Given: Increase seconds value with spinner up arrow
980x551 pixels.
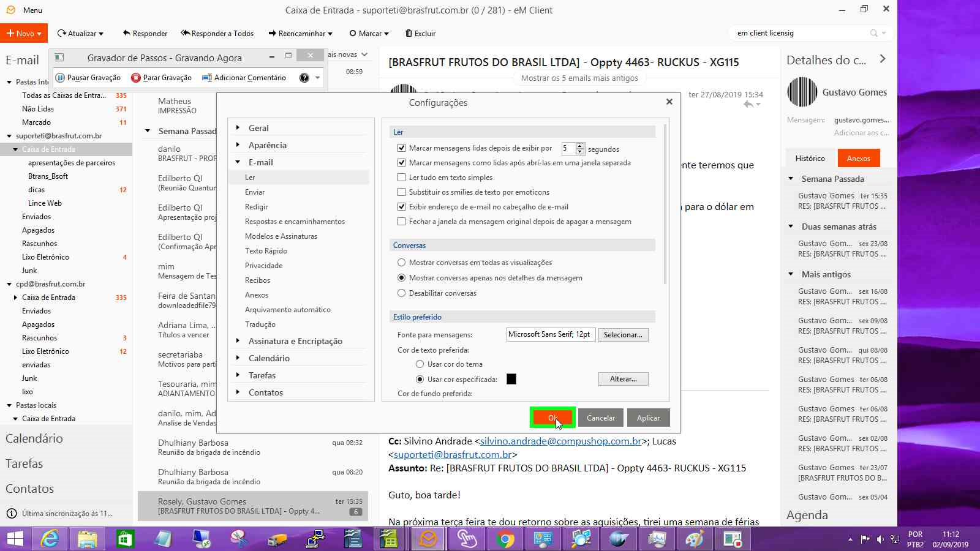Looking at the screenshot, I should (580, 146).
